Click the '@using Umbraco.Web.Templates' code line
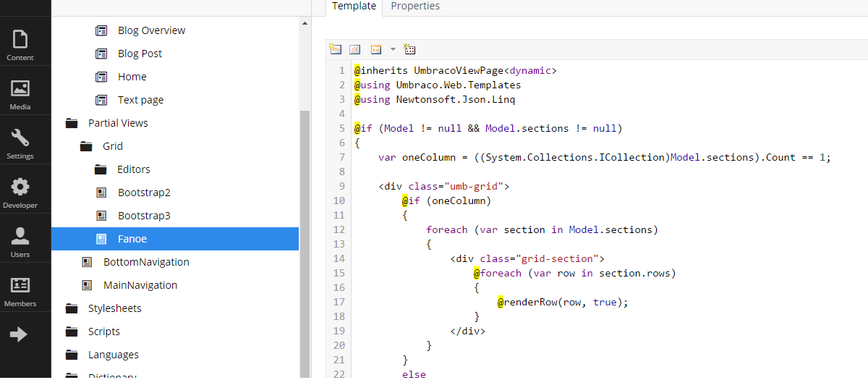Viewport: 868px width, 380px height. click(x=438, y=85)
